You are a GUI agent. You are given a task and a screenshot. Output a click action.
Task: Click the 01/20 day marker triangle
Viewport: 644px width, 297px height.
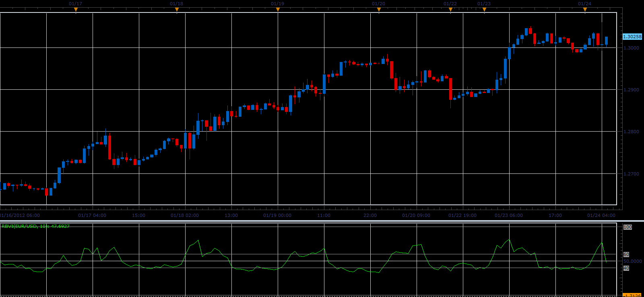[379, 10]
